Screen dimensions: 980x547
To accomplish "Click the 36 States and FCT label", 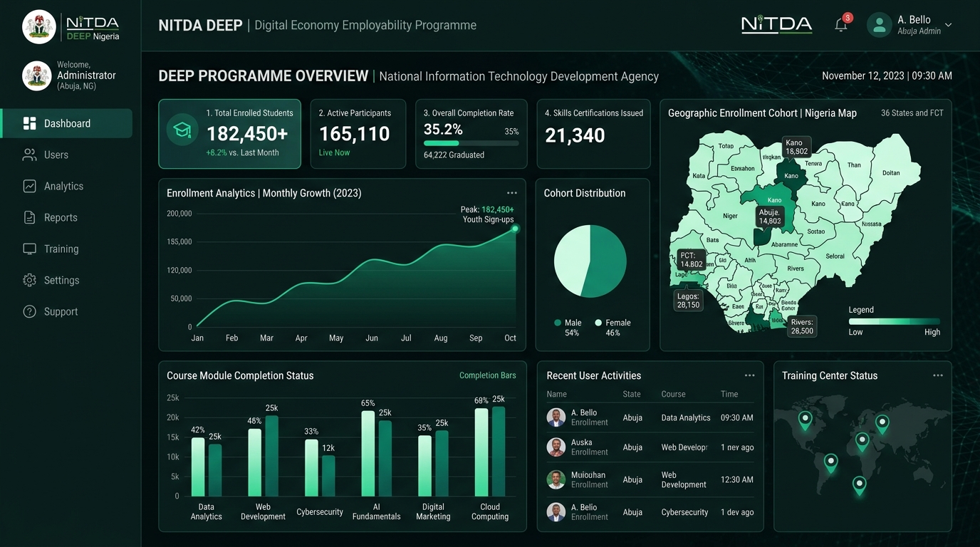I will click(912, 113).
